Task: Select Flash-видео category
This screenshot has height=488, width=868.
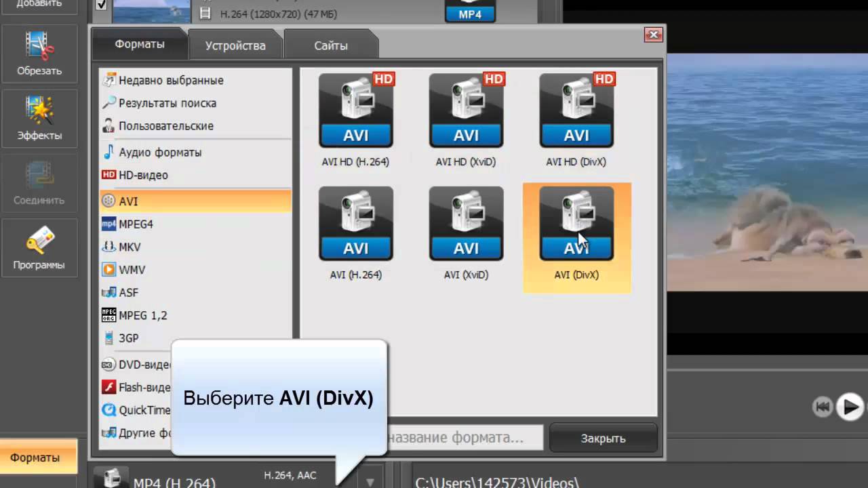Action: pyautogui.click(x=136, y=388)
